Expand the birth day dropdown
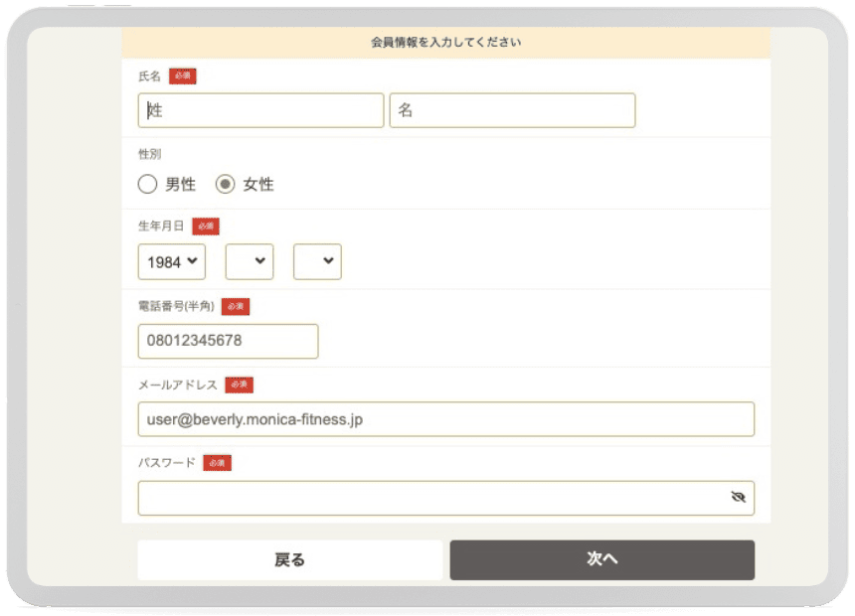 (317, 262)
